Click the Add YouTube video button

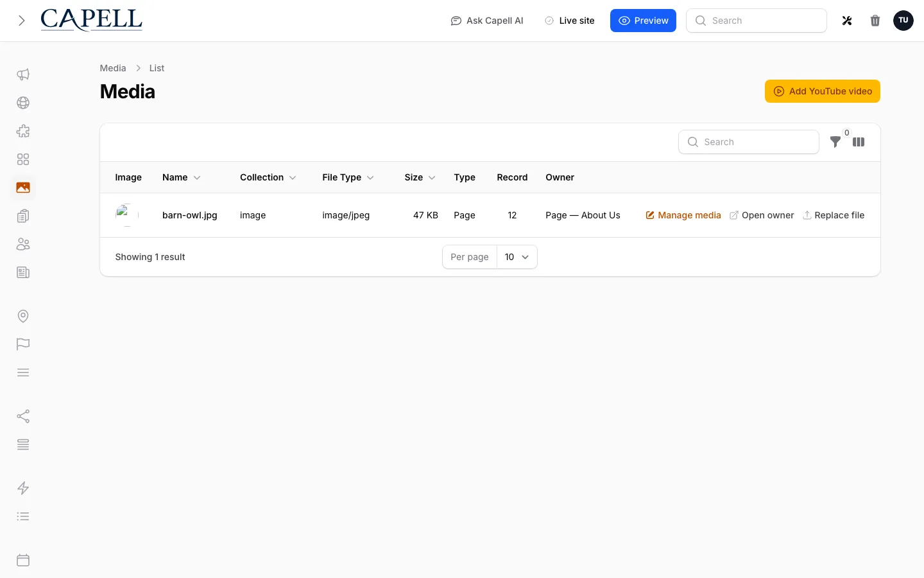(823, 91)
